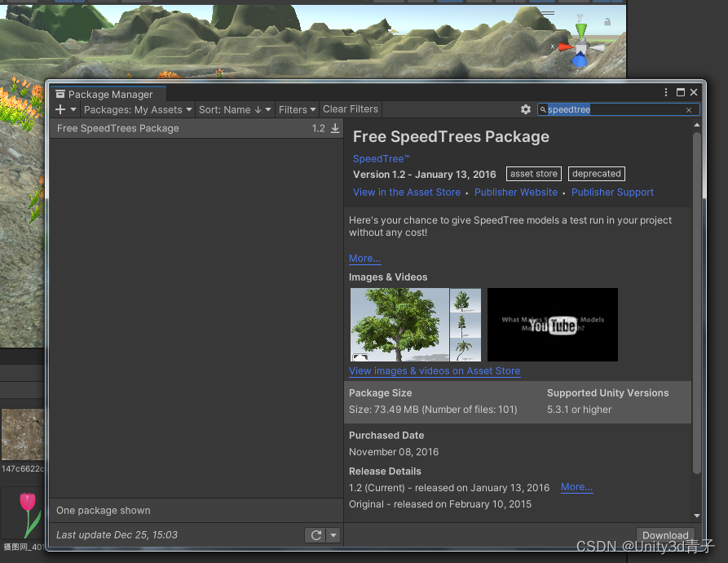The height and width of the screenshot is (563, 728).
Task: Click the Last update Dec 25, 15:03 text
Action: tap(117, 535)
